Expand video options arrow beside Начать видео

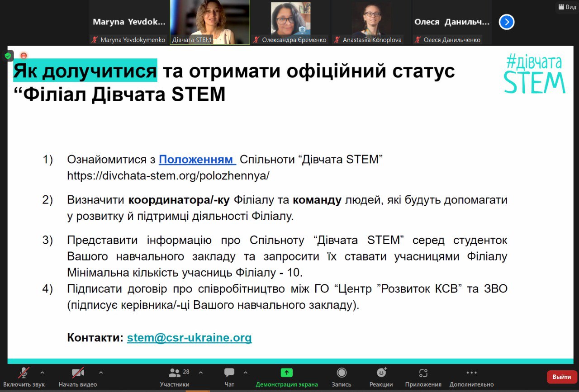(x=101, y=373)
